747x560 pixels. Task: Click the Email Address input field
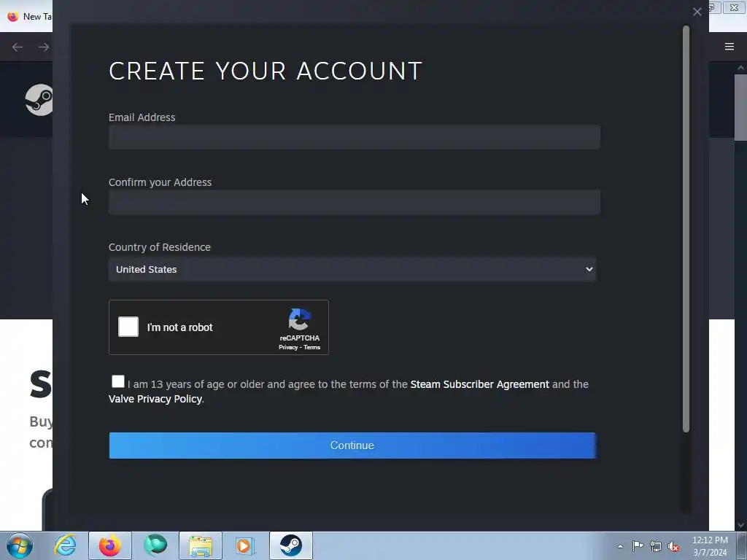[x=354, y=137]
